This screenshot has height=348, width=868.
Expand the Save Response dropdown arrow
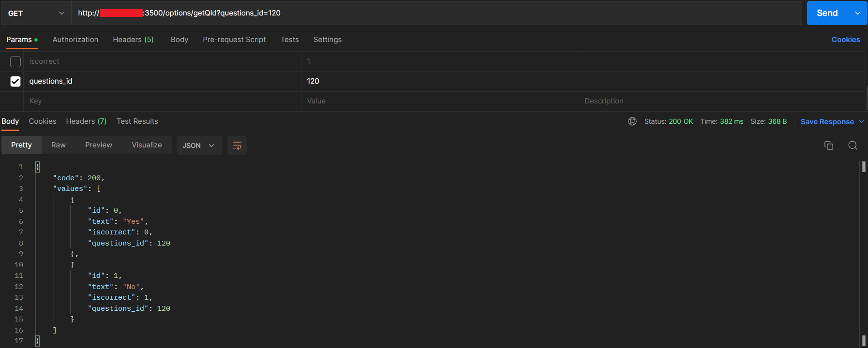(861, 122)
